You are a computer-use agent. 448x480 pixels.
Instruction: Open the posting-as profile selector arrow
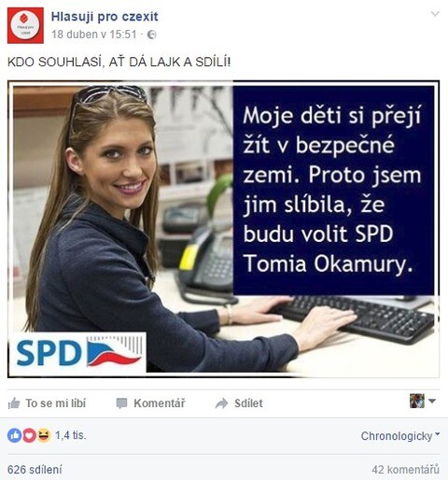432,401
